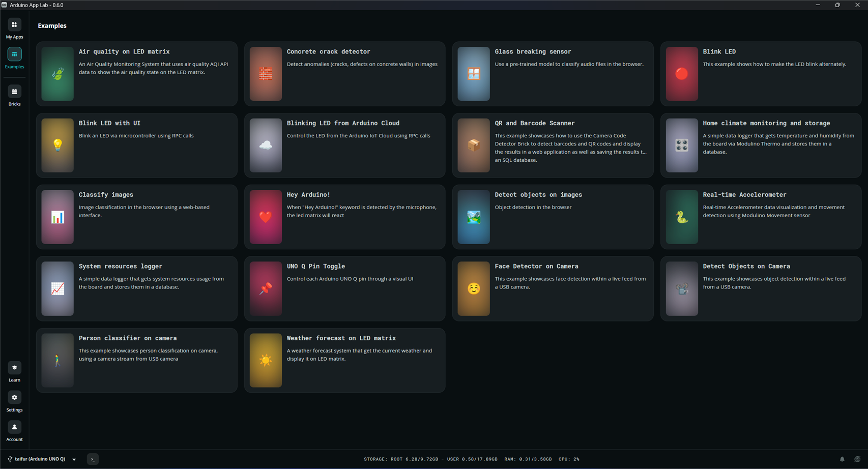Select the 'Weather forecast on LED matrix' title

point(341,338)
